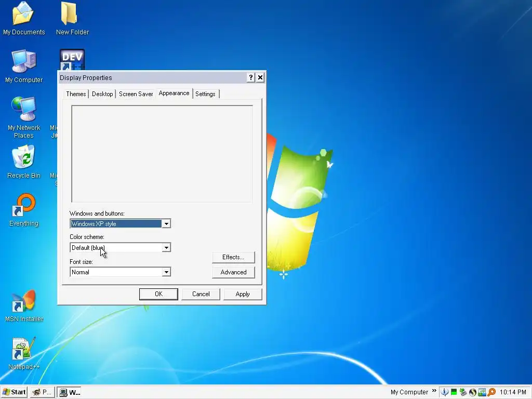Close the Display Properties dialog
The image size is (532, 399).
coord(260,78)
